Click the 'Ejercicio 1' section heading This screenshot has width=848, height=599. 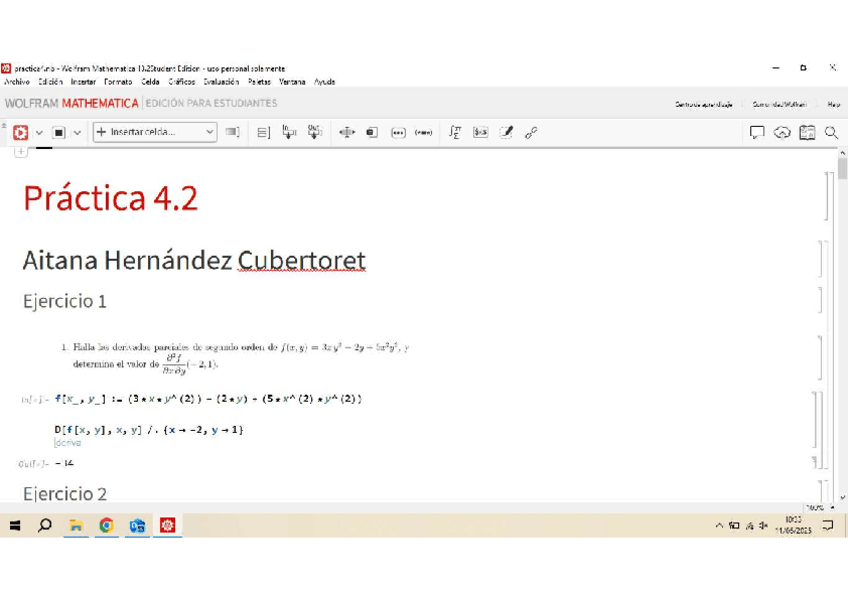point(64,301)
